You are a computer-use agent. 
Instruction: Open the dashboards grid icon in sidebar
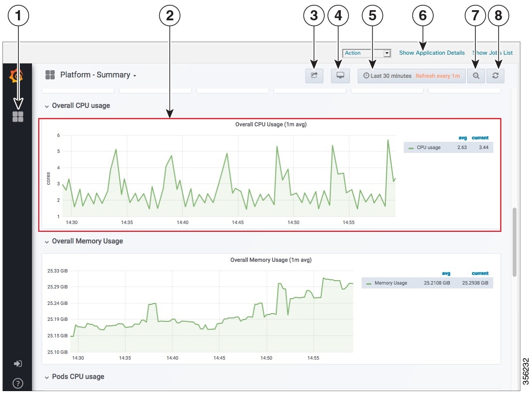click(x=17, y=117)
